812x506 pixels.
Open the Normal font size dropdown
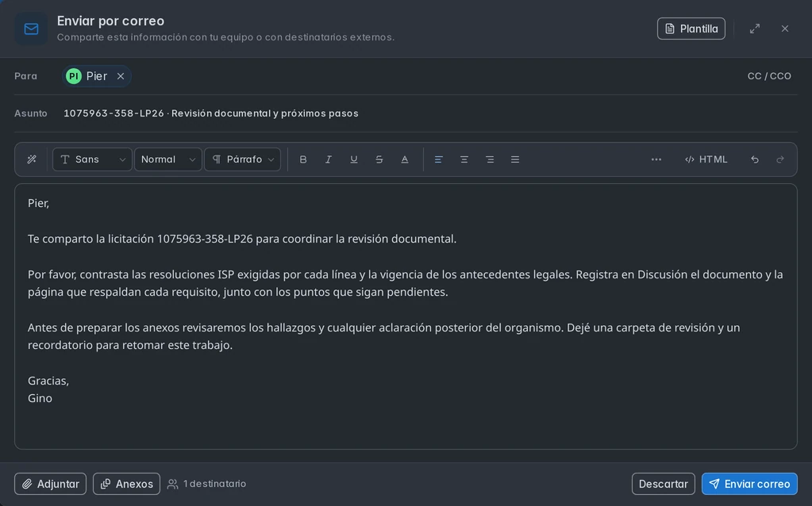tap(167, 159)
